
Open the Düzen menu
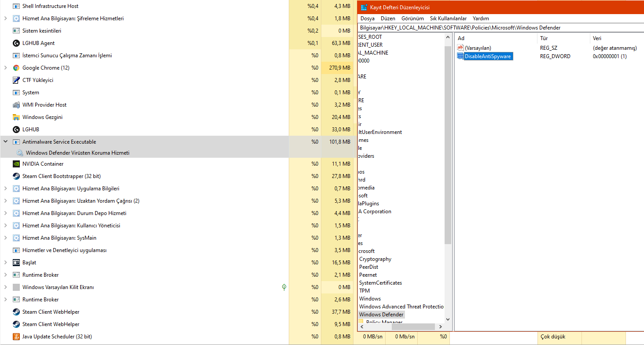coord(388,19)
